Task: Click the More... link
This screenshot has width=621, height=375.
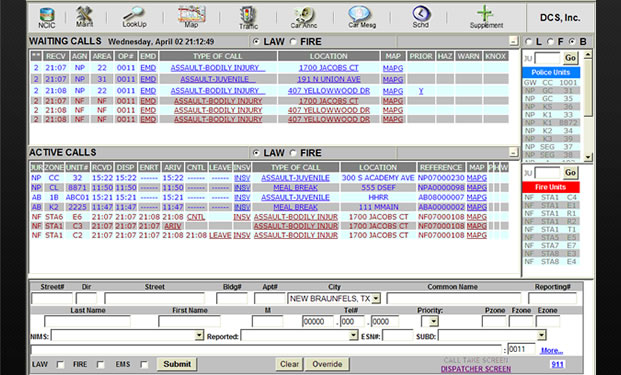Action: [x=552, y=350]
